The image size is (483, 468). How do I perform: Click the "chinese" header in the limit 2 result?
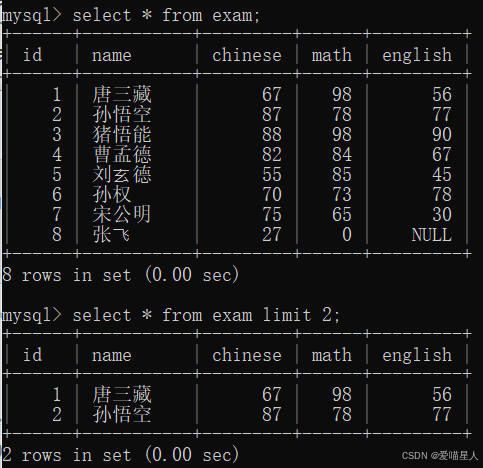247,355
